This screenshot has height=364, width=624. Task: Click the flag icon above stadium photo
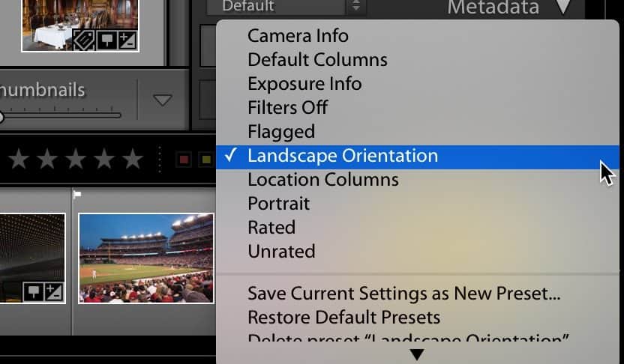77,195
